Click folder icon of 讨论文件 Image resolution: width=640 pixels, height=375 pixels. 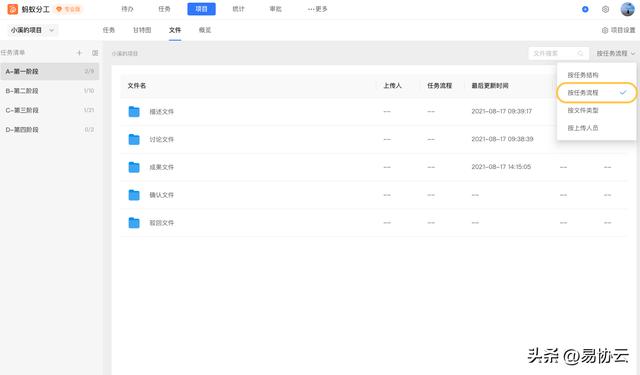click(134, 139)
